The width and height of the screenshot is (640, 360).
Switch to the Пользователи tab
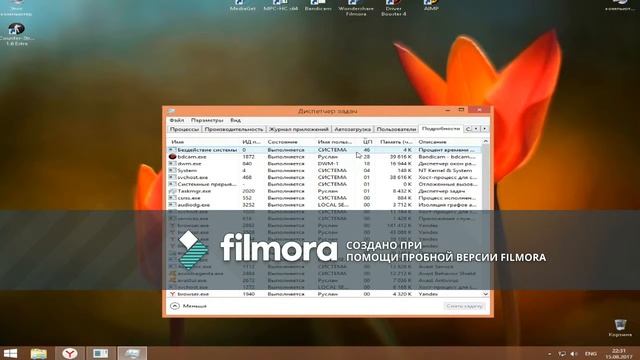click(x=396, y=129)
